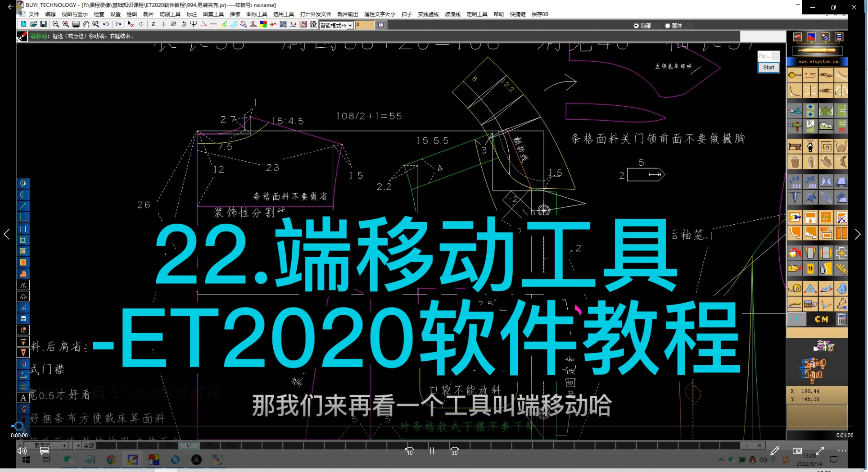Viewport: 868px width, 472px height.
Task: Click the mini-view mode icon in player
Action: tap(797, 450)
